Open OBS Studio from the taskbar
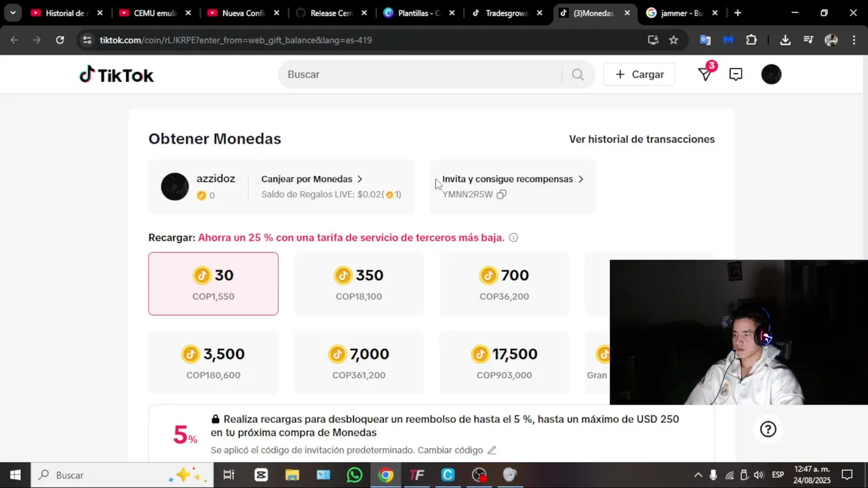868x488 pixels. click(x=479, y=475)
